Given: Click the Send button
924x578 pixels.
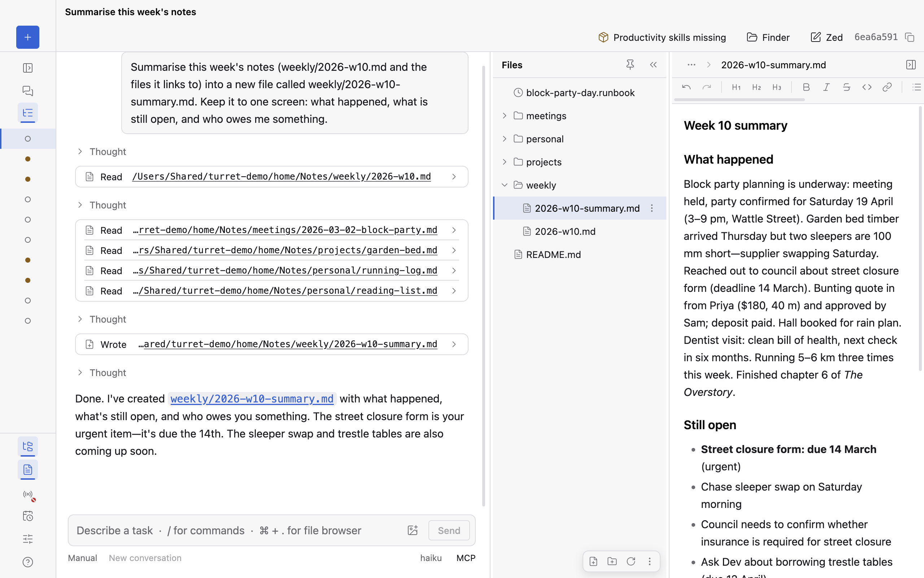Looking at the screenshot, I should (449, 530).
